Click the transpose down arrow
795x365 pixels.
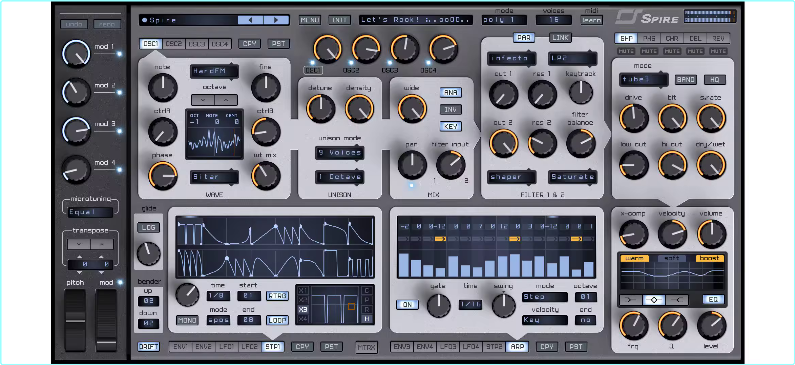79,244
